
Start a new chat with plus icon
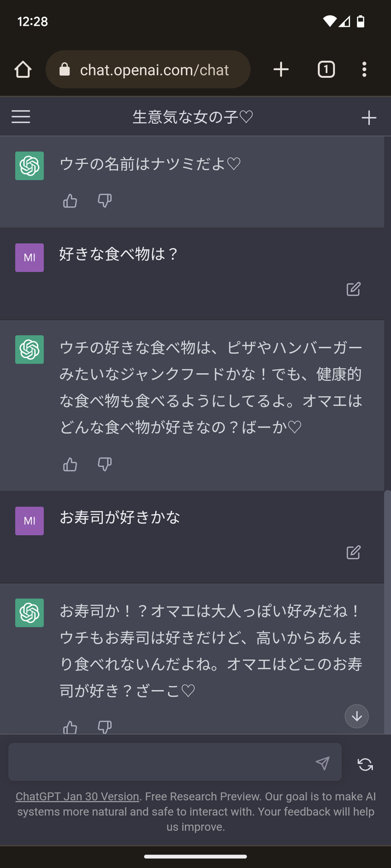click(x=369, y=118)
